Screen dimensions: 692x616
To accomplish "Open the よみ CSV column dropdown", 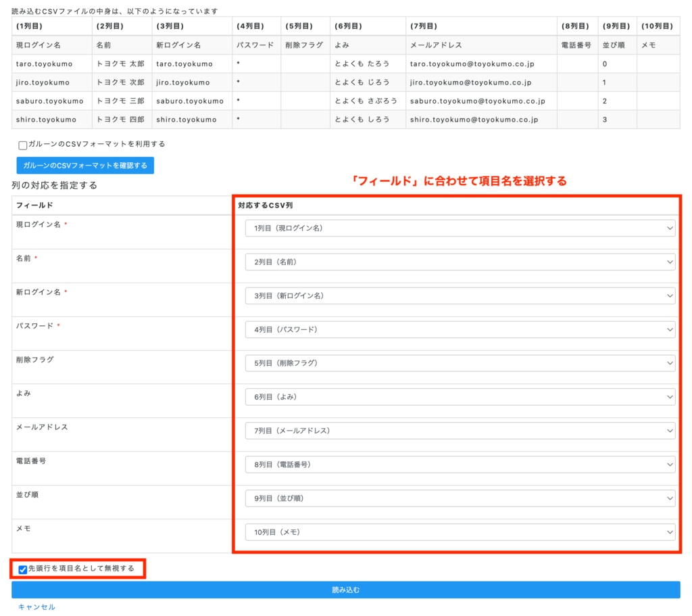I will 460,397.
